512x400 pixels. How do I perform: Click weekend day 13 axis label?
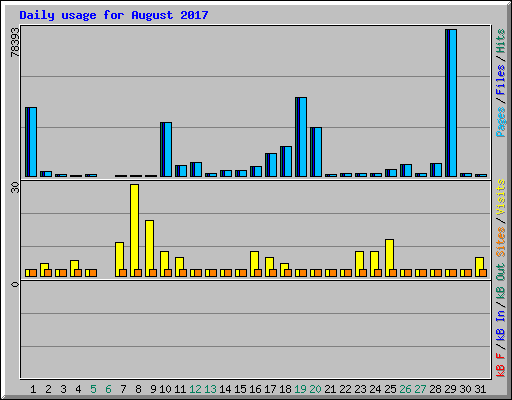pos(210,389)
